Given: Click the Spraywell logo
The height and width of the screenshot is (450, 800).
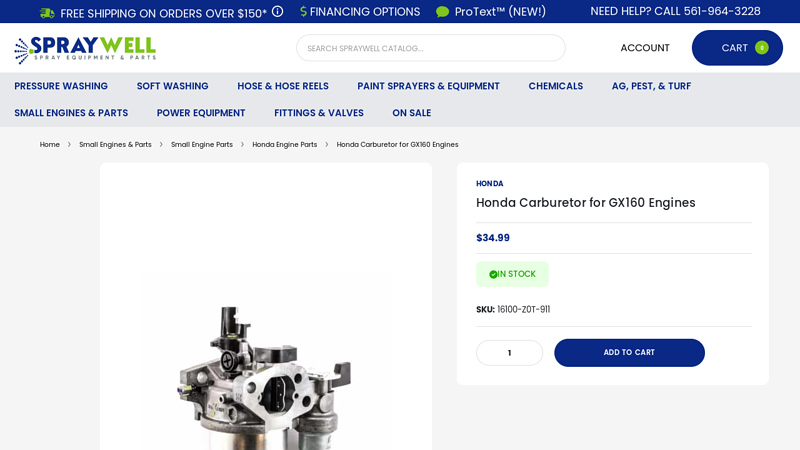Looking at the screenshot, I should coord(85,49).
